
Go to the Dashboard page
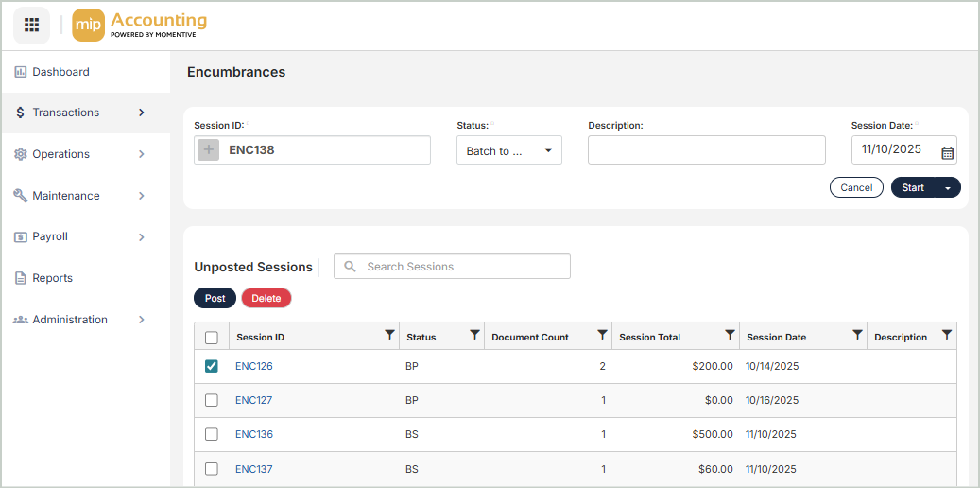[x=60, y=72]
